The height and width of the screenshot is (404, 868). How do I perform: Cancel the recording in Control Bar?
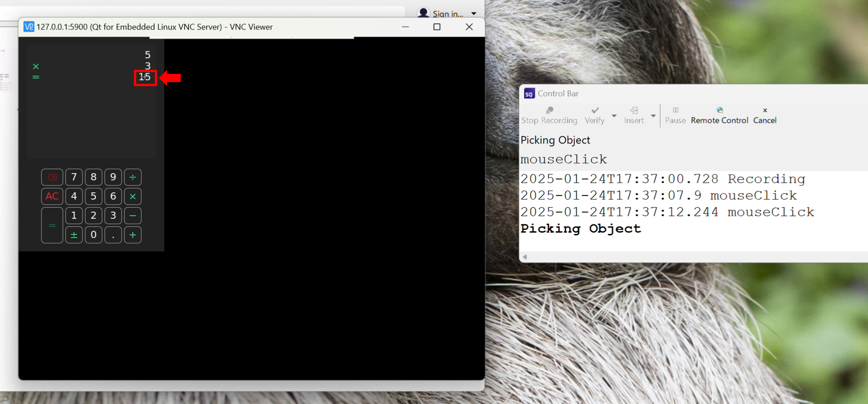[764, 115]
